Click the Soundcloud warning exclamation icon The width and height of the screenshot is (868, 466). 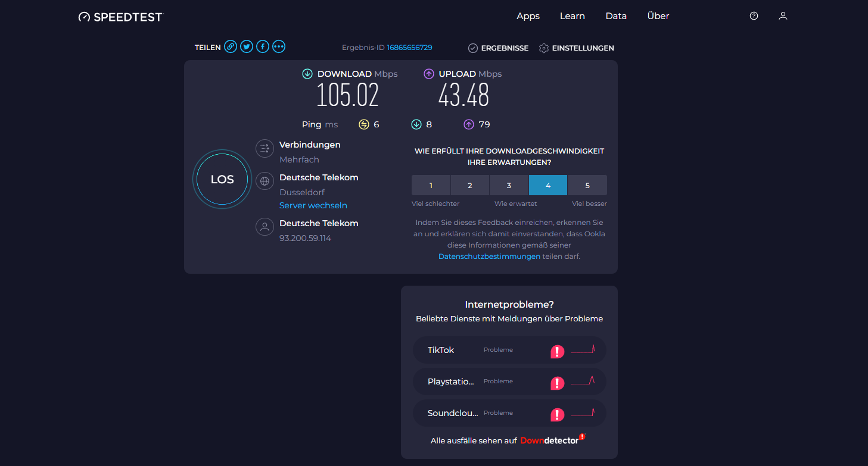pyautogui.click(x=557, y=414)
